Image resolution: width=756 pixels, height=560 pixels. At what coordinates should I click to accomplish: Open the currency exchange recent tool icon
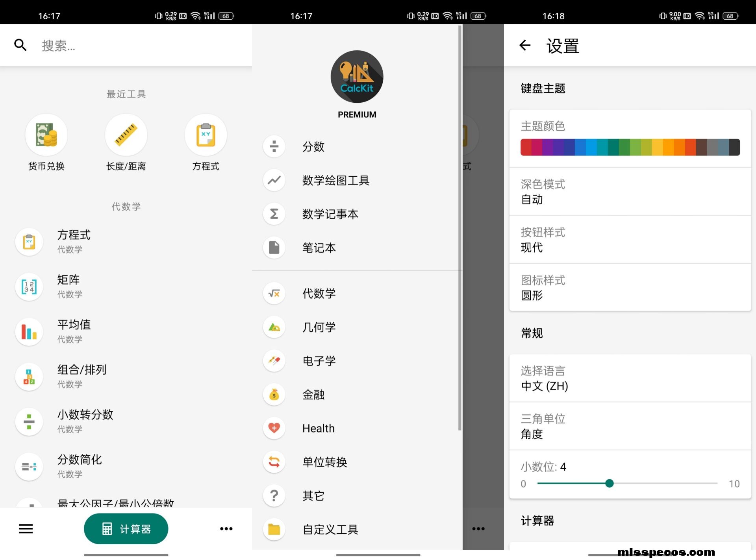coord(46,135)
